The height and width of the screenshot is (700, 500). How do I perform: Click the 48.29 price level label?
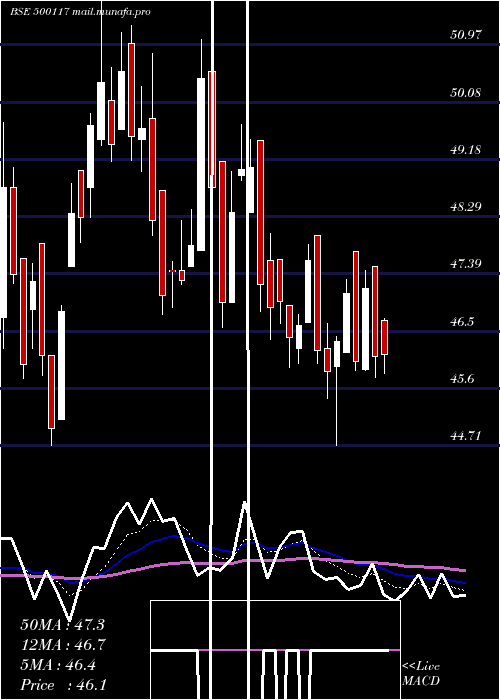(466, 207)
